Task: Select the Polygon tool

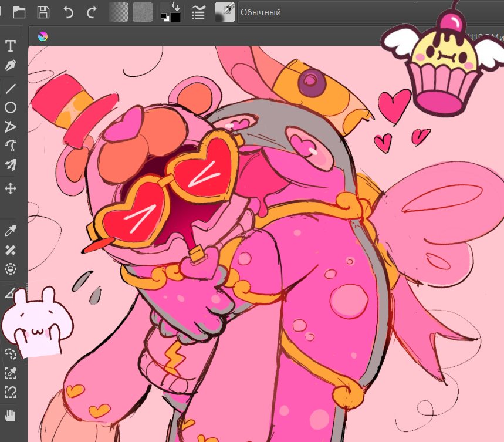Action: pos(9,126)
